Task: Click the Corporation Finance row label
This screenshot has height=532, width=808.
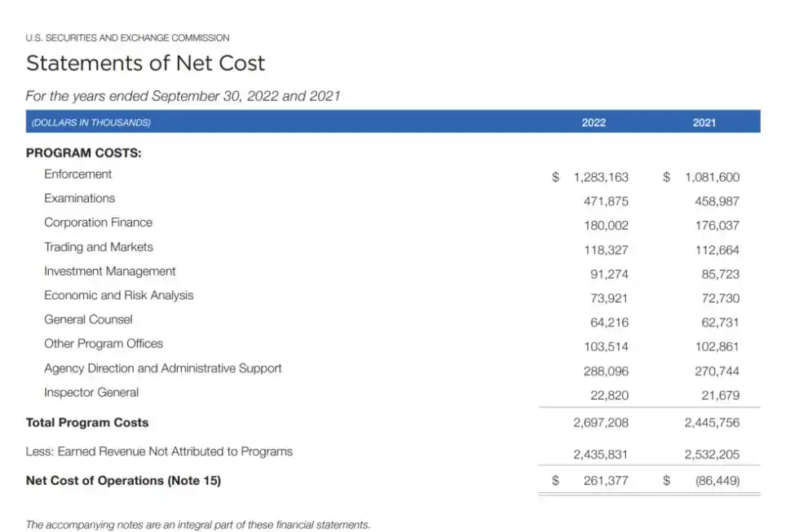Action: pyautogui.click(x=98, y=222)
